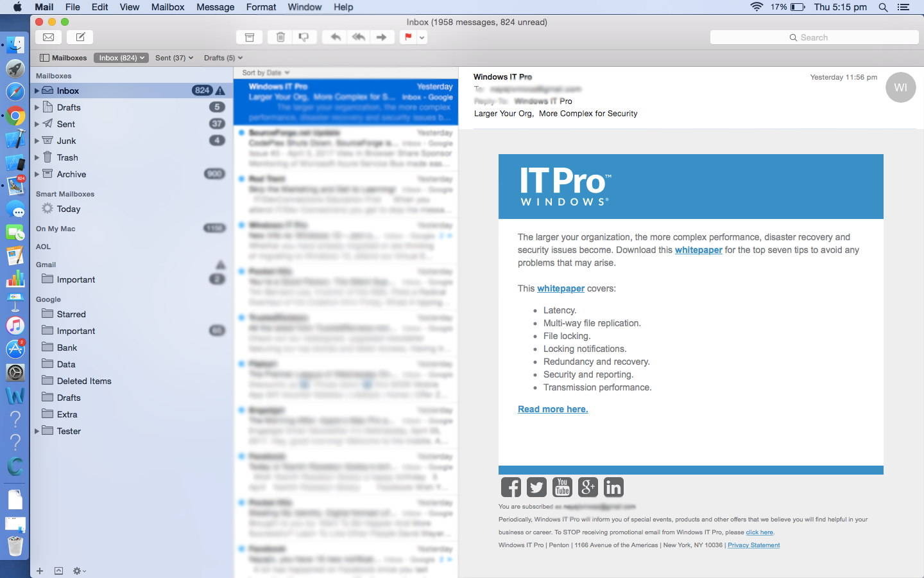
Task: Show the Mail activity pane button
Action: [58, 571]
